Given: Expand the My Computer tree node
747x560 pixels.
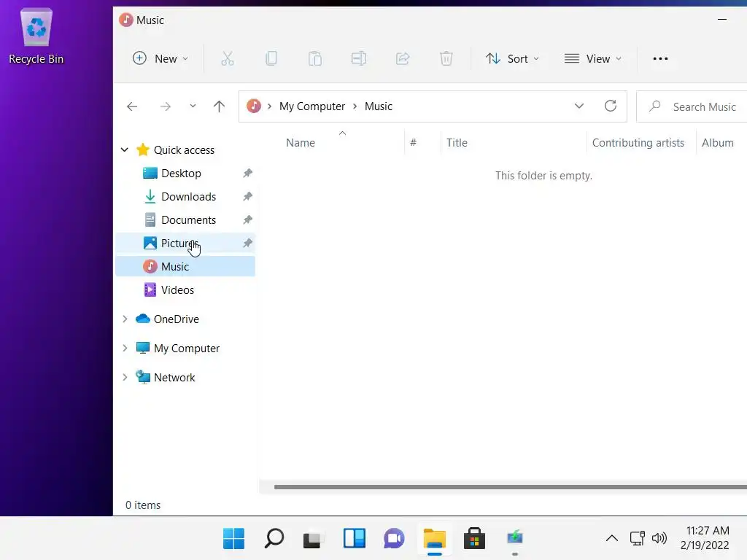Looking at the screenshot, I should click(x=125, y=348).
